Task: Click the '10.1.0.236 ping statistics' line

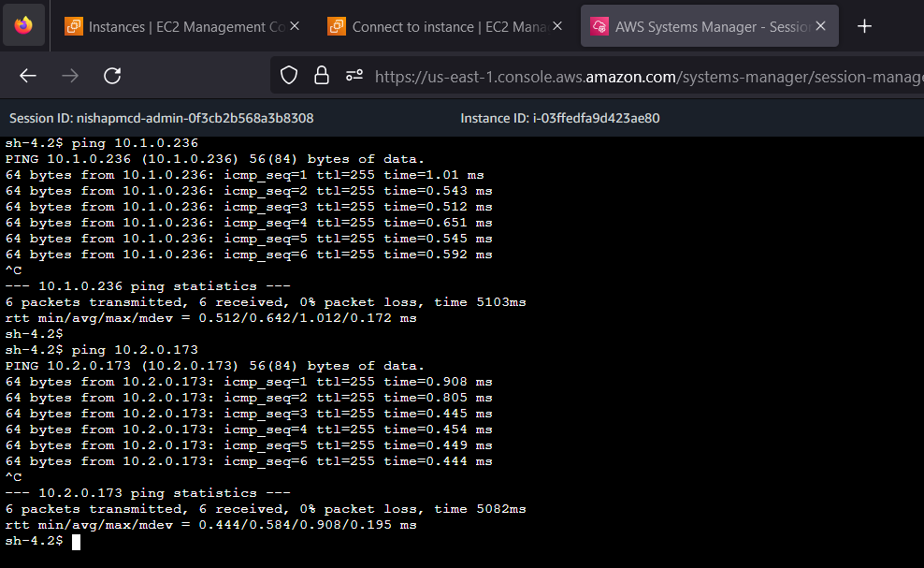Action: (148, 286)
